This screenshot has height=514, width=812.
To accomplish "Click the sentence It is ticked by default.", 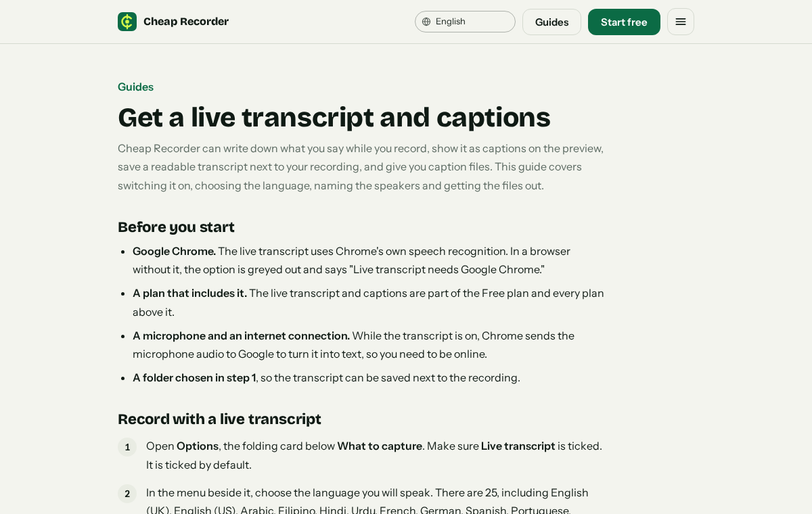I will 199,465.
